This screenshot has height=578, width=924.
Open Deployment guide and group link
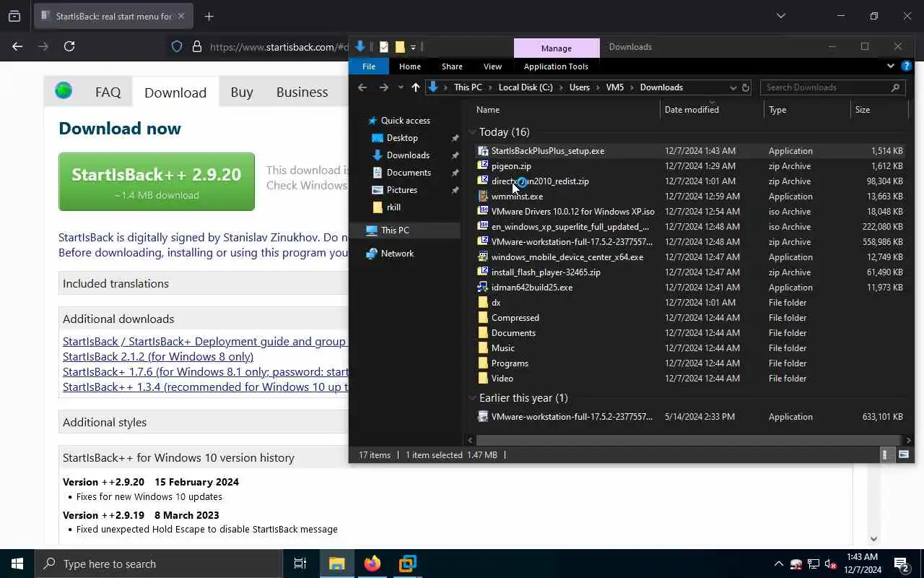(x=206, y=342)
